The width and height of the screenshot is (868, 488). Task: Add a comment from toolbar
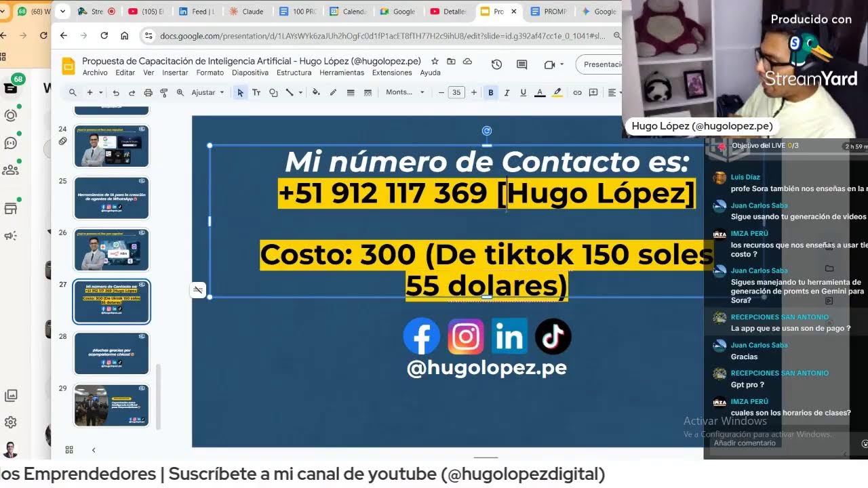click(593, 92)
